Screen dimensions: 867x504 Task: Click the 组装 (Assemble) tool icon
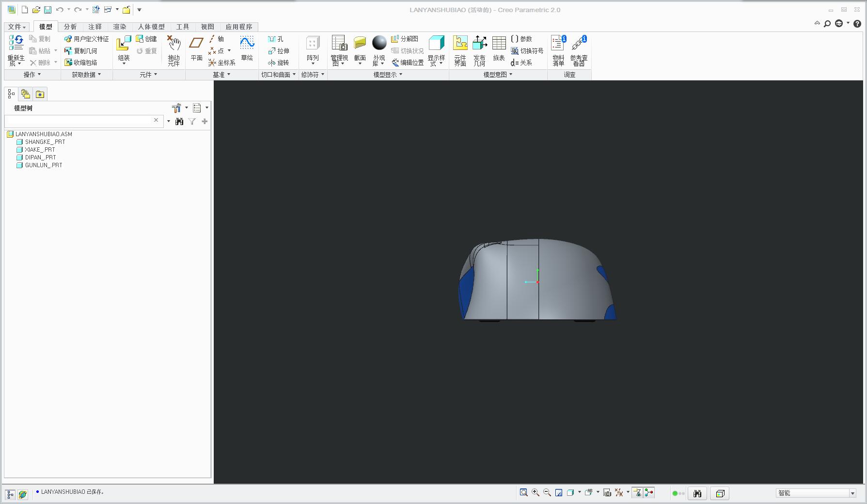pyautogui.click(x=124, y=43)
